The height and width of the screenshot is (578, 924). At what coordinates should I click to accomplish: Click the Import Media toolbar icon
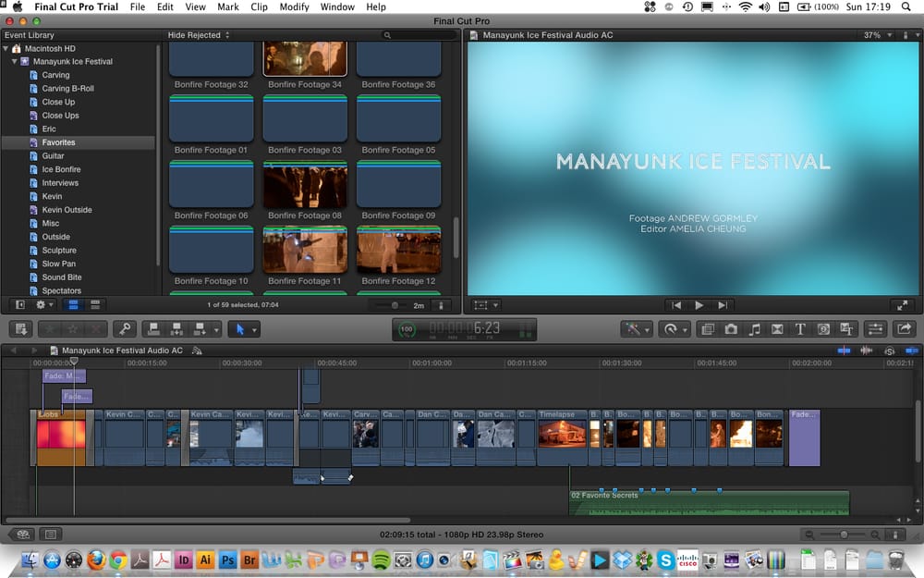click(21, 329)
